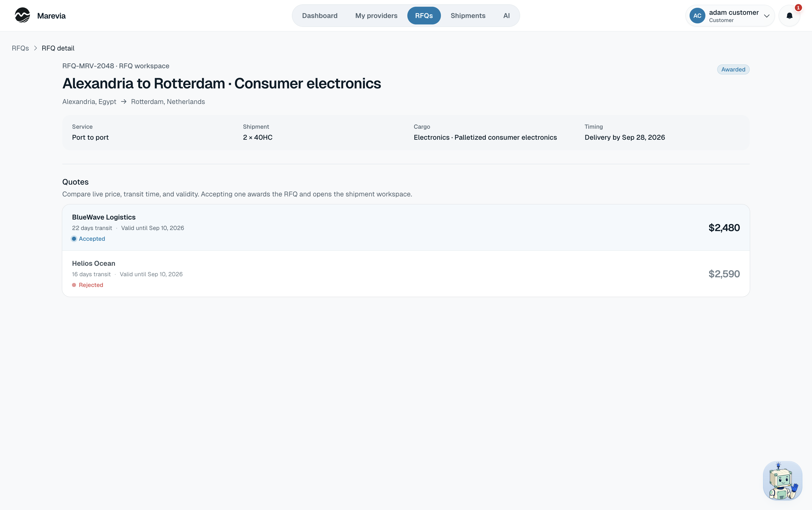Image resolution: width=812 pixels, height=510 pixels.
Task: Open the My providers tab
Action: coord(376,16)
